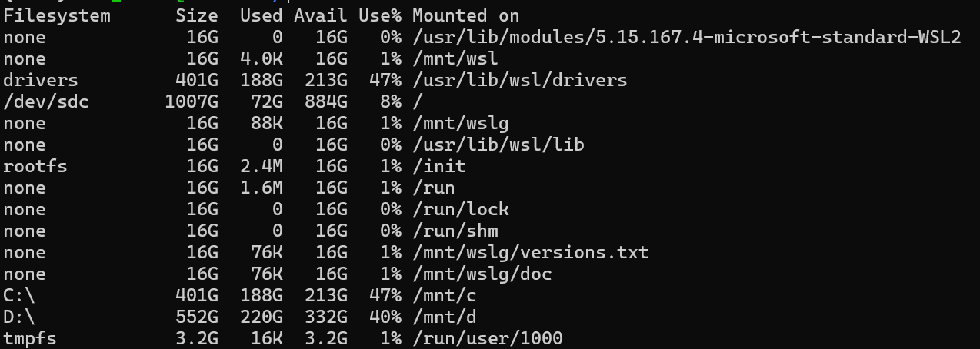Click the /run/shm mount path

tap(455, 231)
